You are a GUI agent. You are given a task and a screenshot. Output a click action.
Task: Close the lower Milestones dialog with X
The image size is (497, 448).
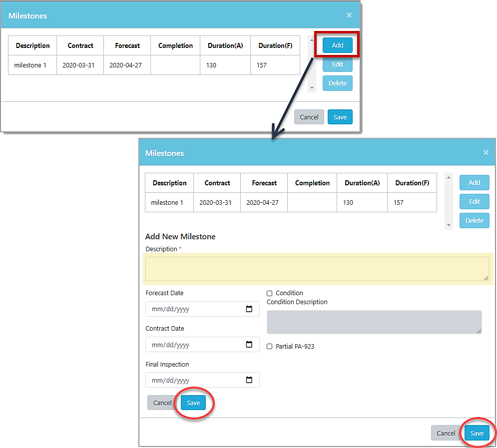point(486,152)
